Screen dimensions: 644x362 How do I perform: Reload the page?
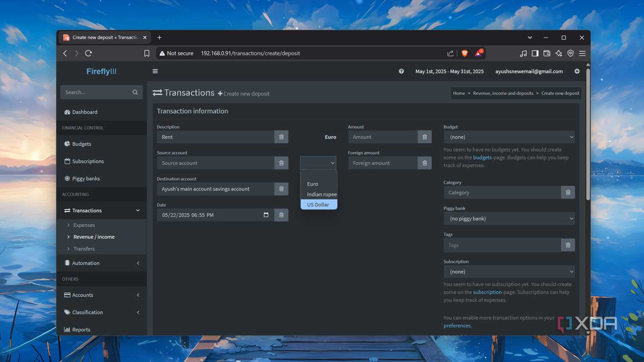click(88, 53)
